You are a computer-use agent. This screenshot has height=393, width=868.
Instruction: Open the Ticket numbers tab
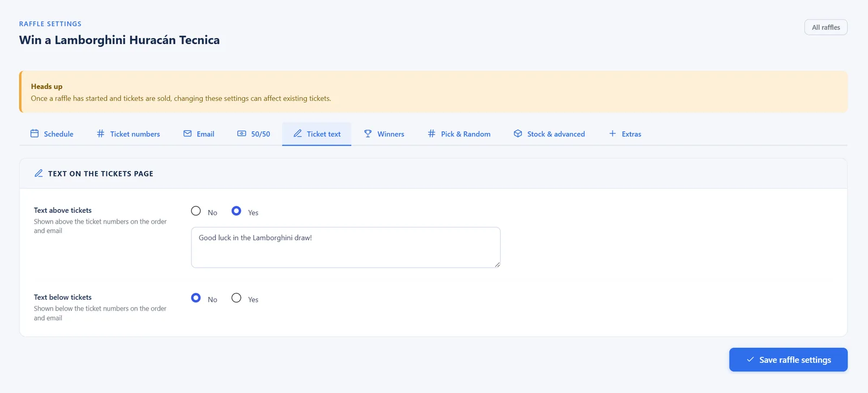pyautogui.click(x=128, y=134)
